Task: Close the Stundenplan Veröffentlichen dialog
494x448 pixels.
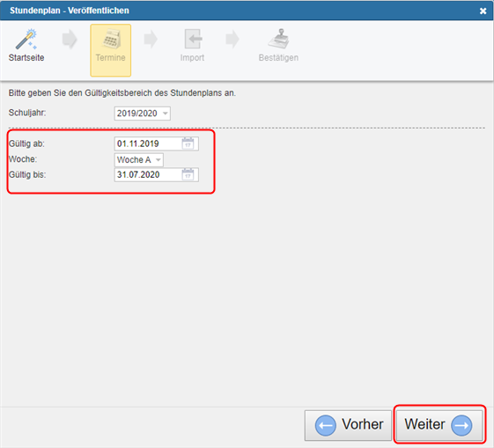Action: tap(483, 11)
